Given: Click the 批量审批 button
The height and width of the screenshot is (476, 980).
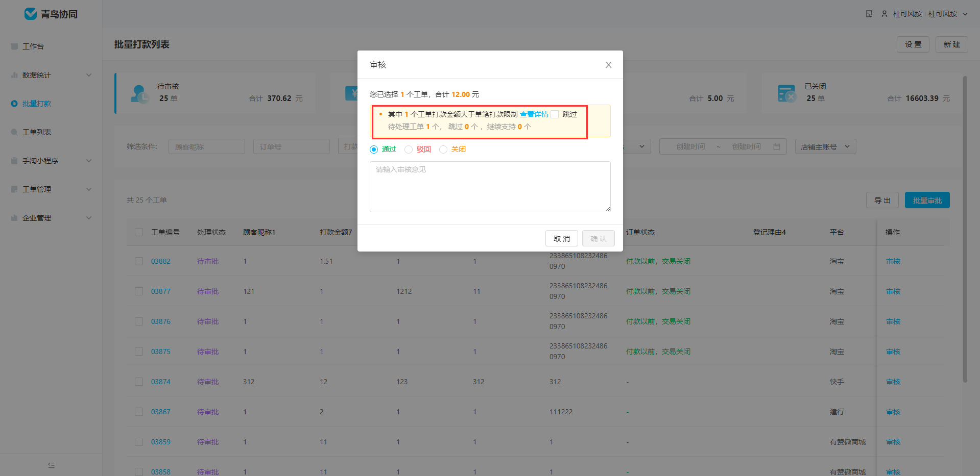Looking at the screenshot, I should 927,200.
